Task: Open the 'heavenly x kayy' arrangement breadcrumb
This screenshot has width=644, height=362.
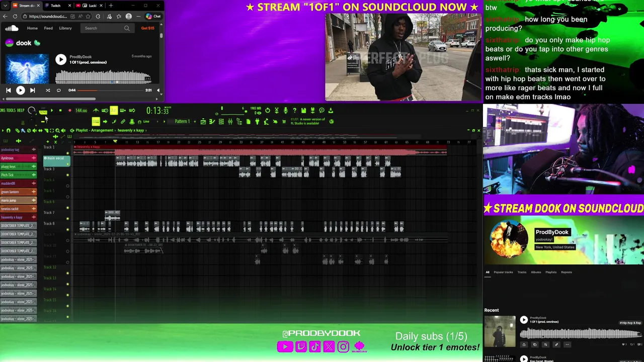Action: point(131,131)
